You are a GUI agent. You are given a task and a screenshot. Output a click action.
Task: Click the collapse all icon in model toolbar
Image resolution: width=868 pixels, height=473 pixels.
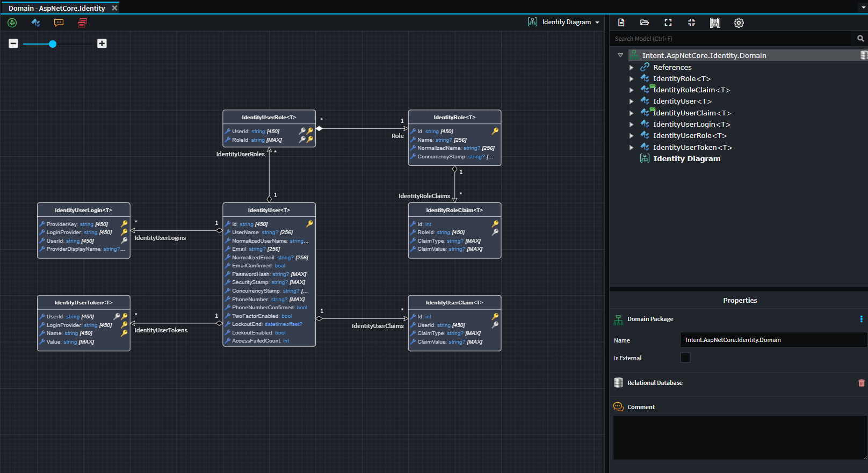(691, 23)
